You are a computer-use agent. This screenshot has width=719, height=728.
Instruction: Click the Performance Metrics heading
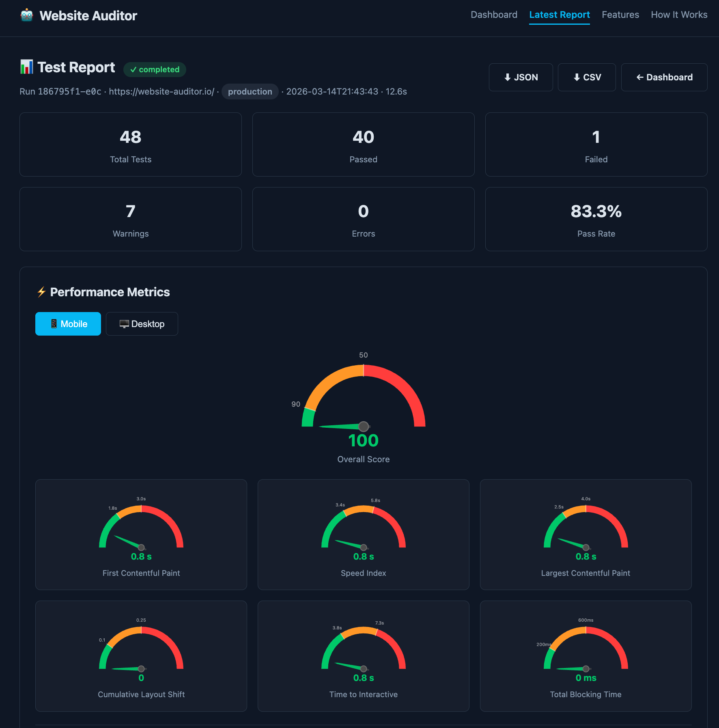[x=110, y=292]
